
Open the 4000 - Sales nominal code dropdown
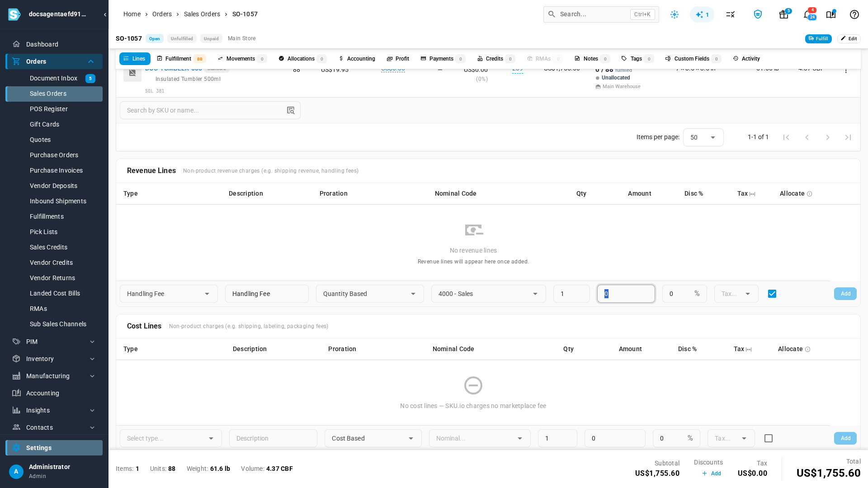click(488, 294)
